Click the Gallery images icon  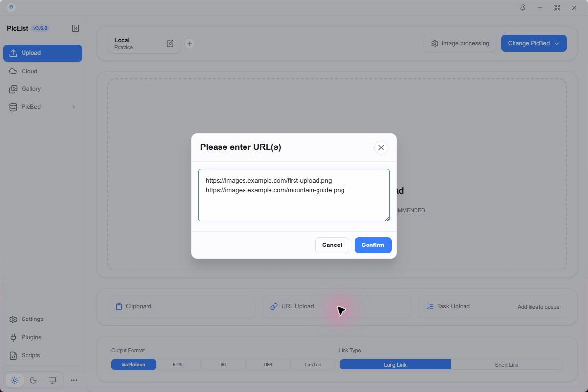point(13,89)
